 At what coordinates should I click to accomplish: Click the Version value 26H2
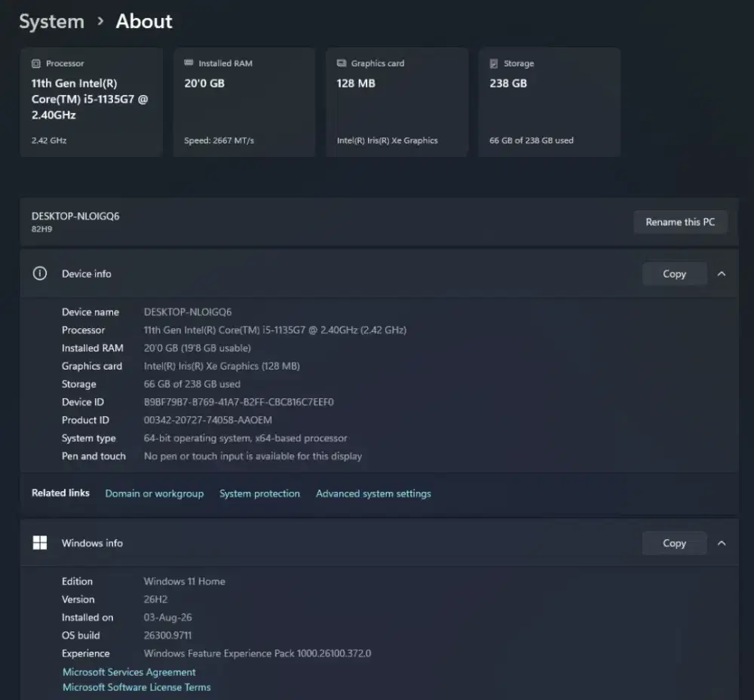pos(155,600)
